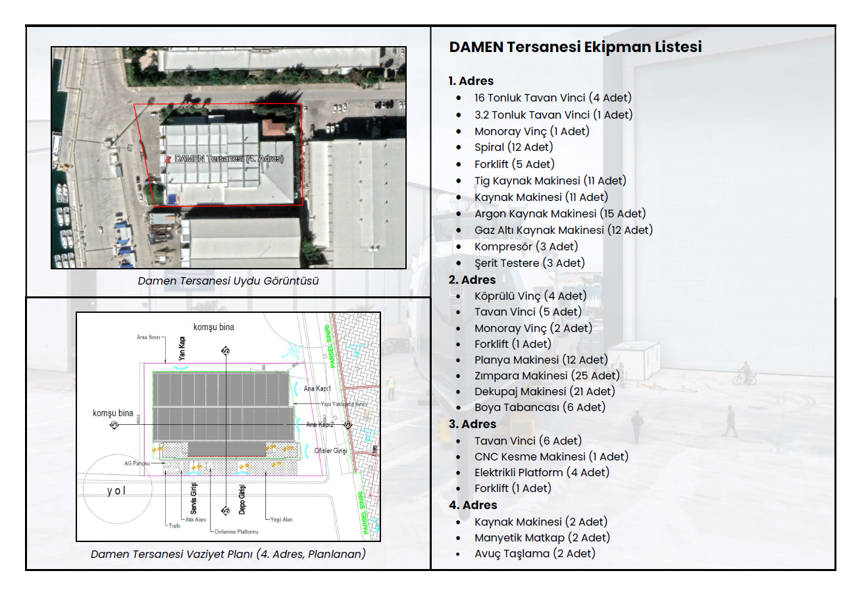Viewport: 868px width, 598px height.
Task: Select 'Planya Makinesi (12 Adet)'
Action: pos(541,360)
